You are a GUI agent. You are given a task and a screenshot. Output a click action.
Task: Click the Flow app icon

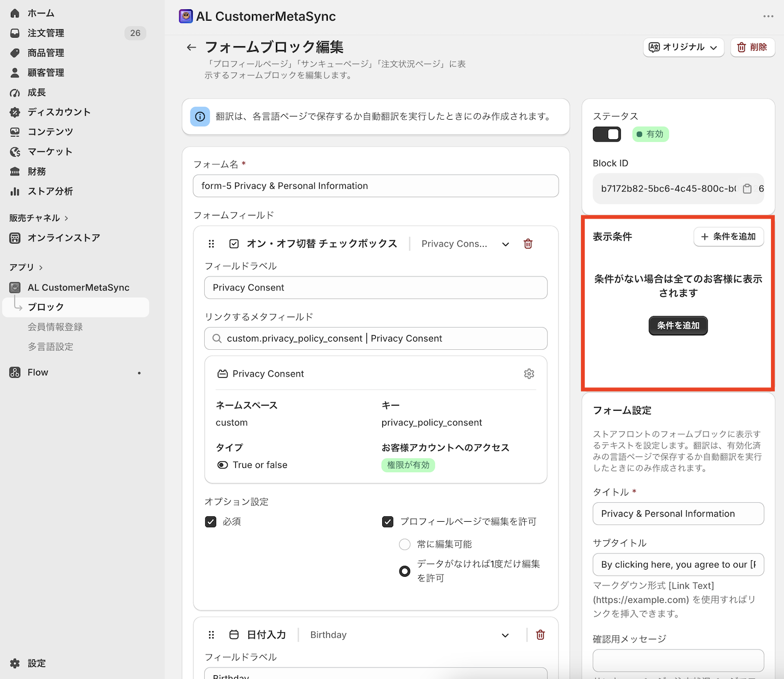pyautogui.click(x=15, y=372)
